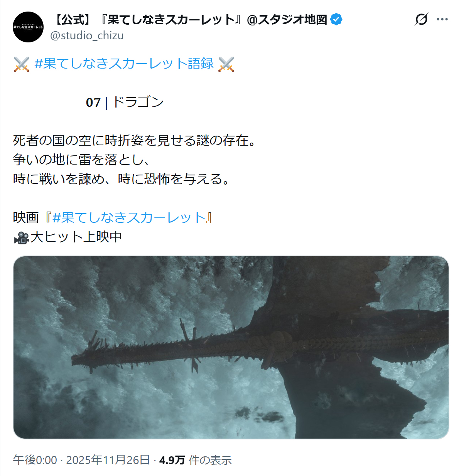This screenshot has height=476, width=459.
Task: Click the movie camera emoji
Action: pos(22,237)
